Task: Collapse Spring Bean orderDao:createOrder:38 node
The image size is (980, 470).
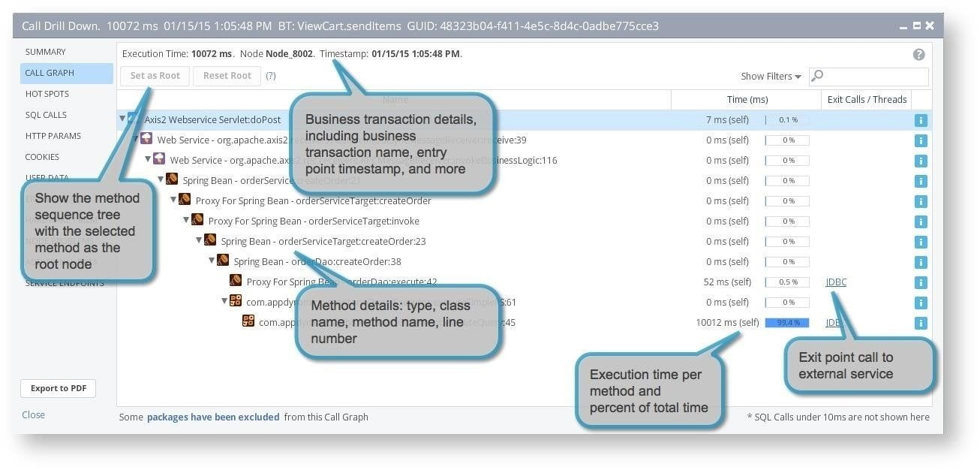Action: tap(212, 261)
